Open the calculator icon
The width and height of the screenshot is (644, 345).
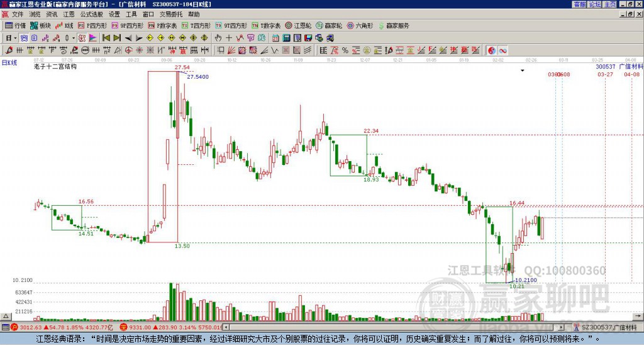pos(286,38)
